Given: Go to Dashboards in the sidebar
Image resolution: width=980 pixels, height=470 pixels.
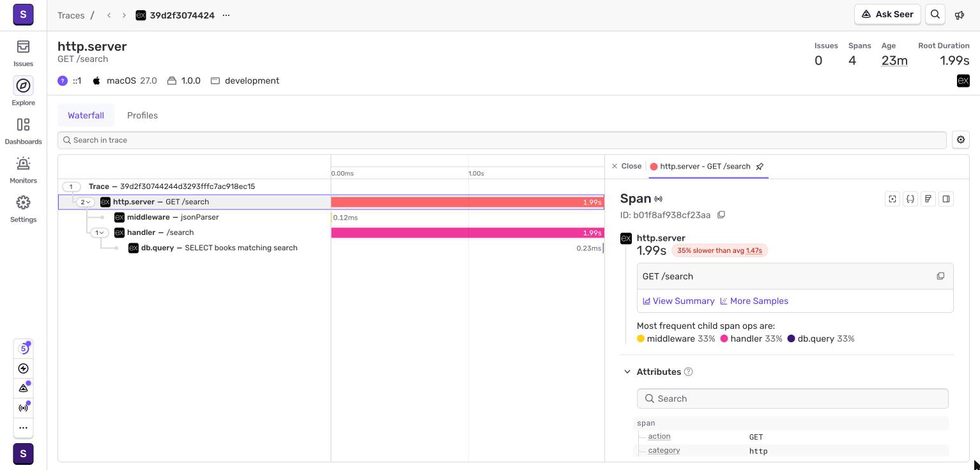Looking at the screenshot, I should point(23,131).
